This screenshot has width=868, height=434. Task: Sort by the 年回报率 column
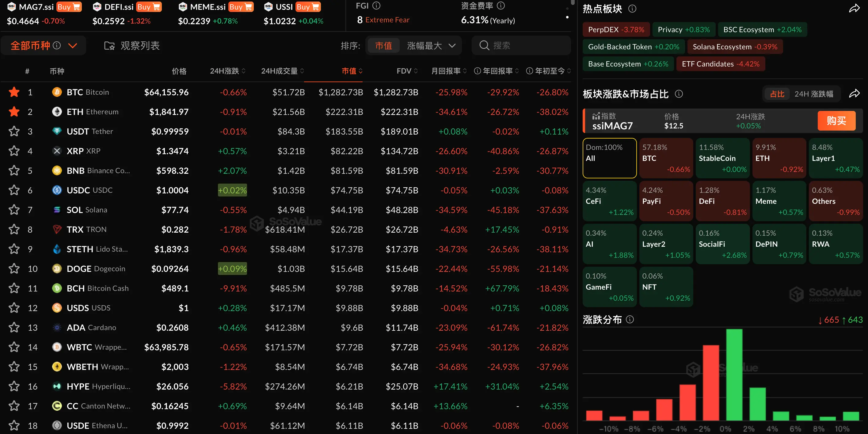pos(501,71)
